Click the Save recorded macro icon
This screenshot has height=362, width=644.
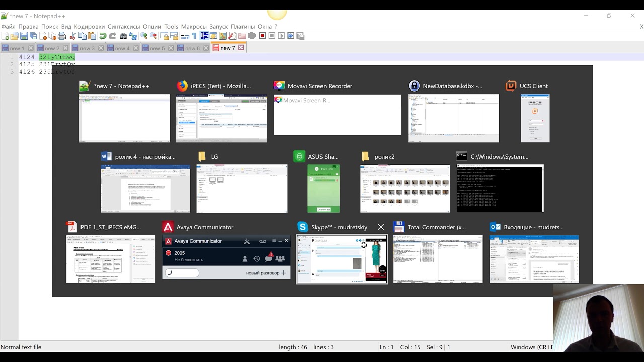(x=300, y=36)
